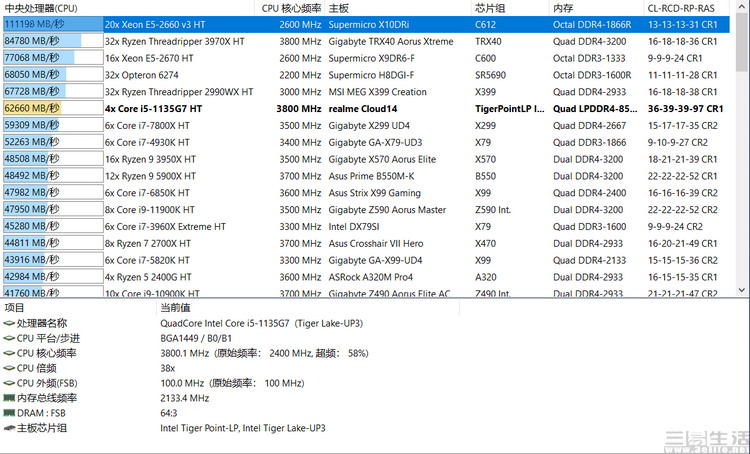Click the CPU 外频(FSB) row icon
This screenshot has width=750, height=454.
click(9, 383)
